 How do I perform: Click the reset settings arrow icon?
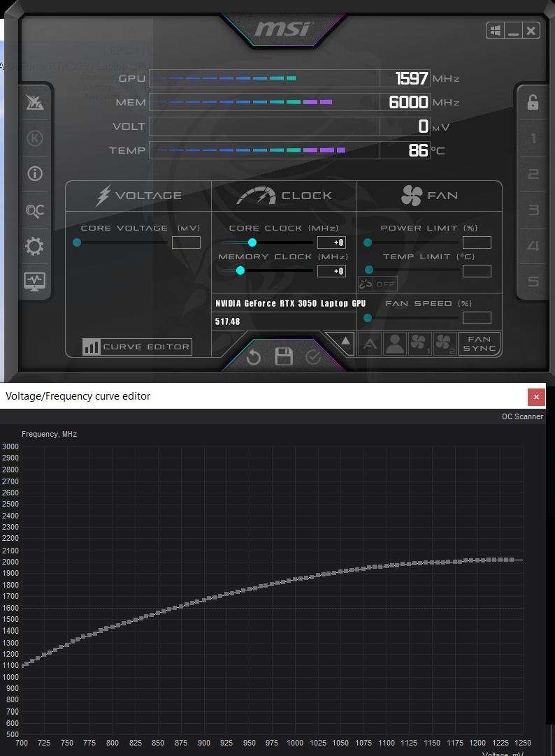[x=253, y=358]
